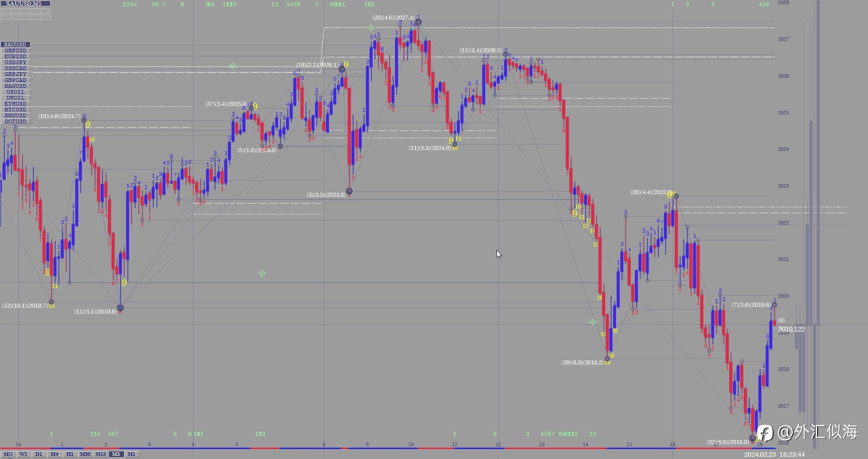Viewport: 868px width, 459px height.
Task: Open the XAGUSD symbol chart
Action: 15,86
